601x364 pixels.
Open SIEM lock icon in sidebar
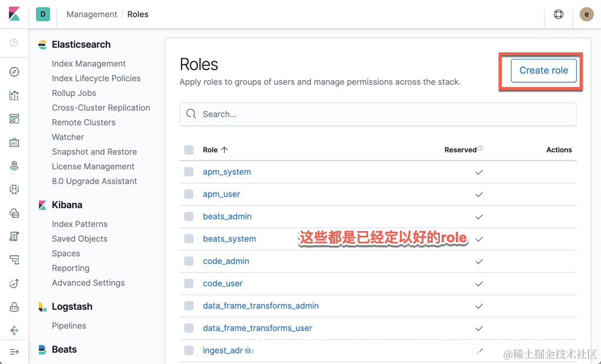(14, 307)
